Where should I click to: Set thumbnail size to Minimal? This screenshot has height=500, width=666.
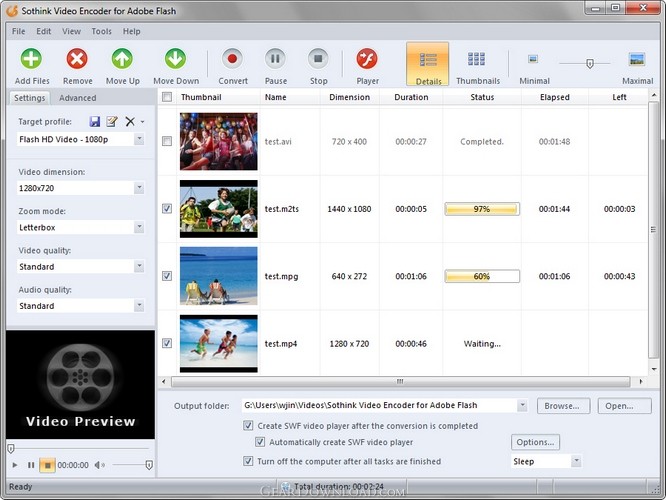click(533, 59)
